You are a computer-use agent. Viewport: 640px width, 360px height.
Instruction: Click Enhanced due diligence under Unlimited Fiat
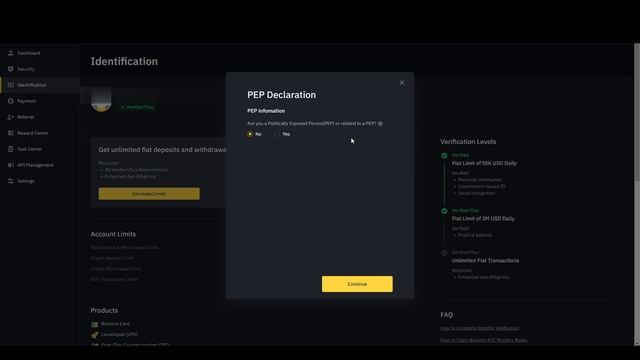pyautogui.click(x=483, y=277)
